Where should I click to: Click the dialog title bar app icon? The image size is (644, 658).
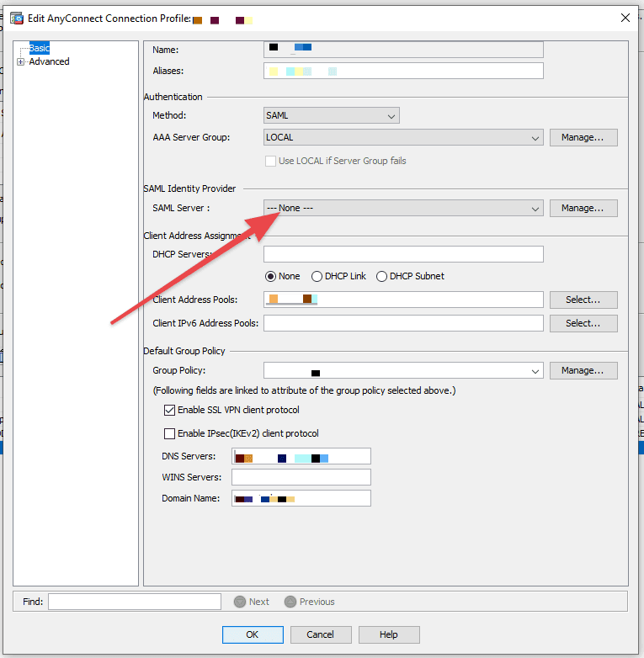coord(17,19)
